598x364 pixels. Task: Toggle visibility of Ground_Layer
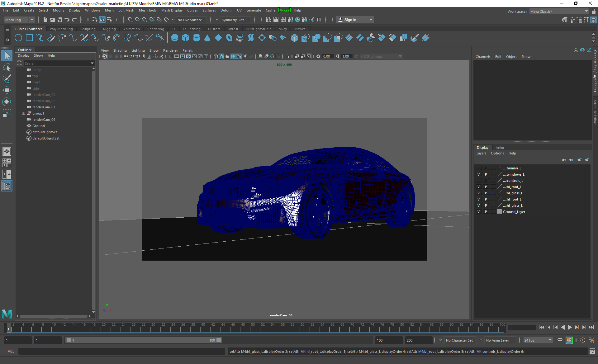point(478,212)
